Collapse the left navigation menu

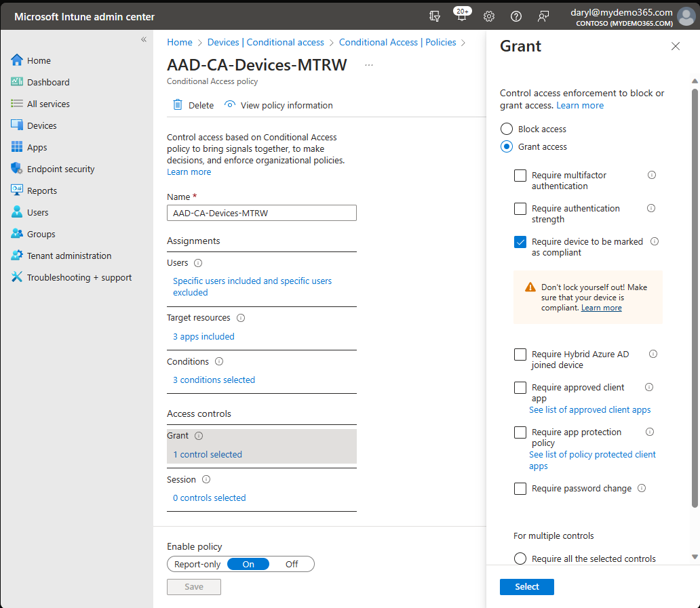(x=144, y=39)
